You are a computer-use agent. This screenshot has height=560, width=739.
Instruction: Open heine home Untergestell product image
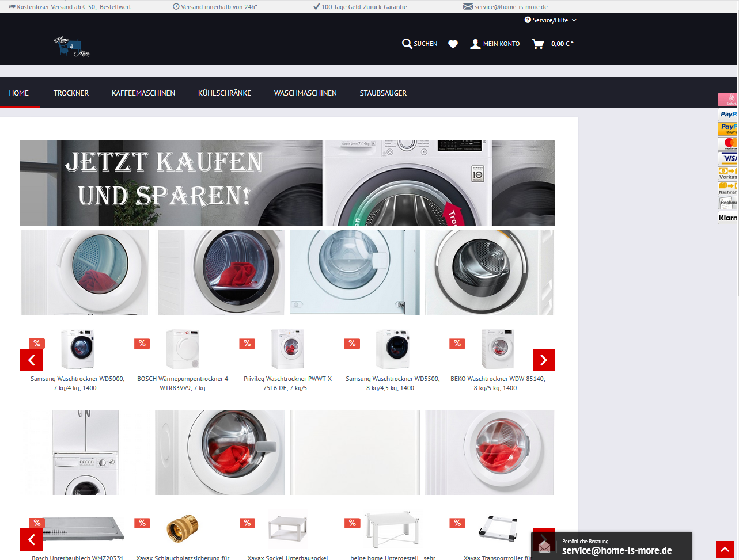coord(393,529)
